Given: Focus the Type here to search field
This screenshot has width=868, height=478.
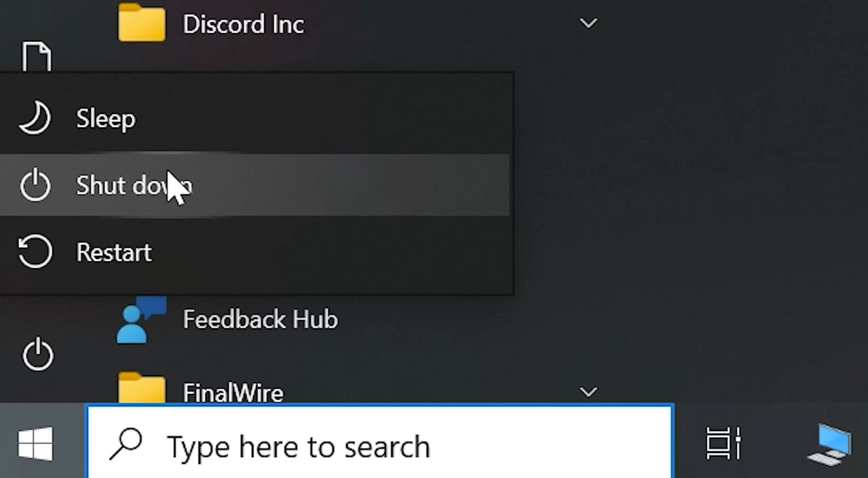Looking at the screenshot, I should click(x=380, y=442).
